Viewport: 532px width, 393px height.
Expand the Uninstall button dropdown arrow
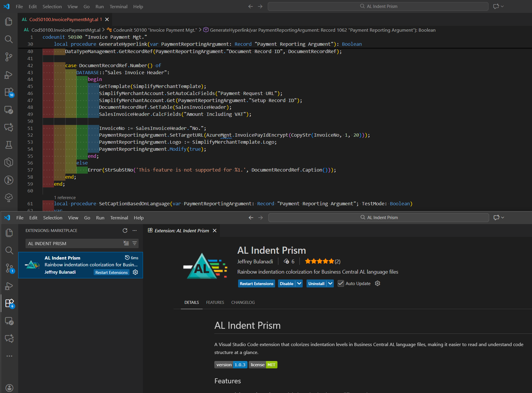[330, 283]
